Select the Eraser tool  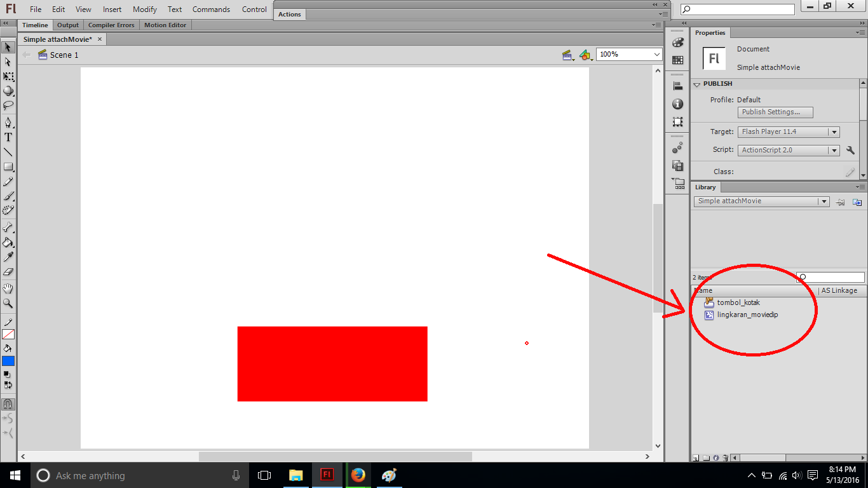(x=8, y=272)
